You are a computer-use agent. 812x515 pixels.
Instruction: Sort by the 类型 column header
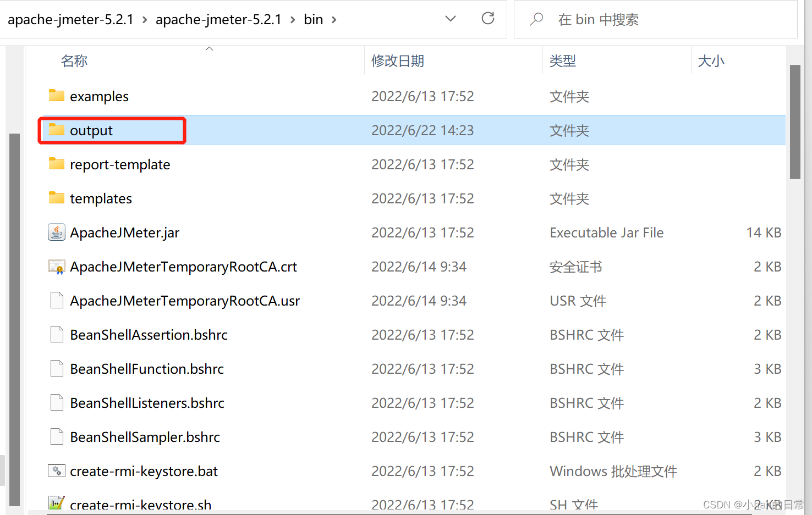click(563, 60)
